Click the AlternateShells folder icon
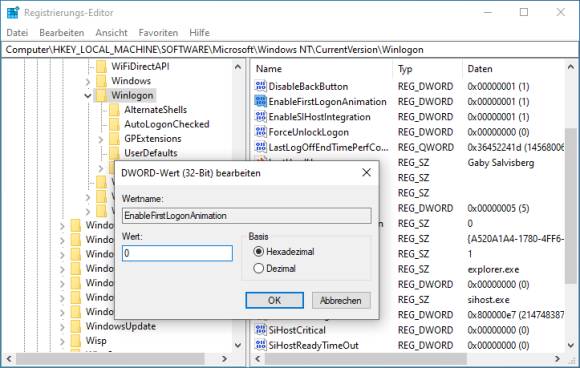The width and height of the screenshot is (580, 368). point(114,109)
